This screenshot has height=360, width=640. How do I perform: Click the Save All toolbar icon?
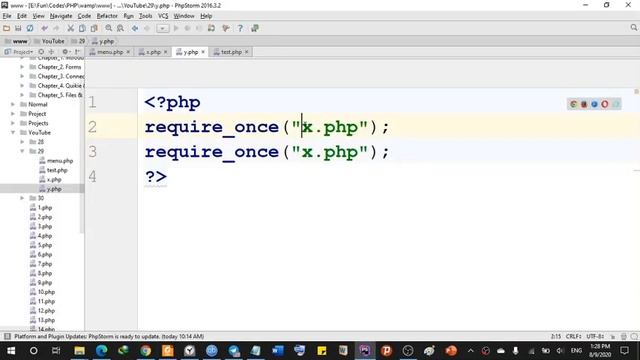18,28
